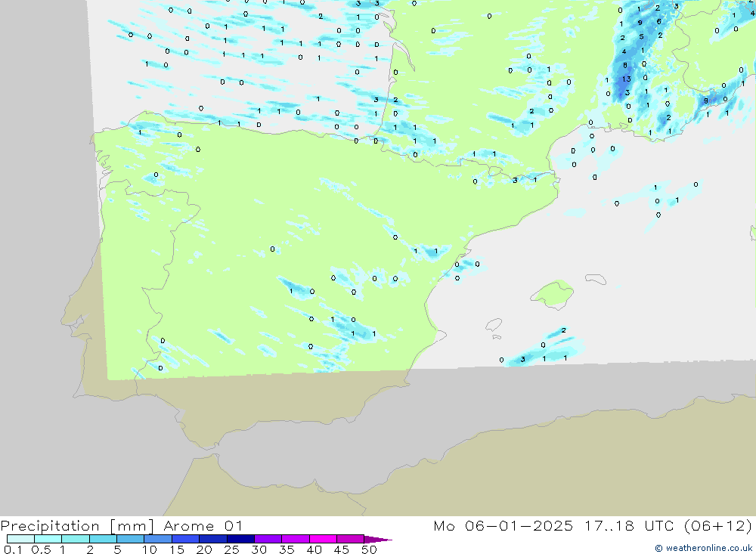Image resolution: width=756 pixels, height=554 pixels.
Task: Pick the 45 to 50 mm legend swatch
Action: [351, 539]
